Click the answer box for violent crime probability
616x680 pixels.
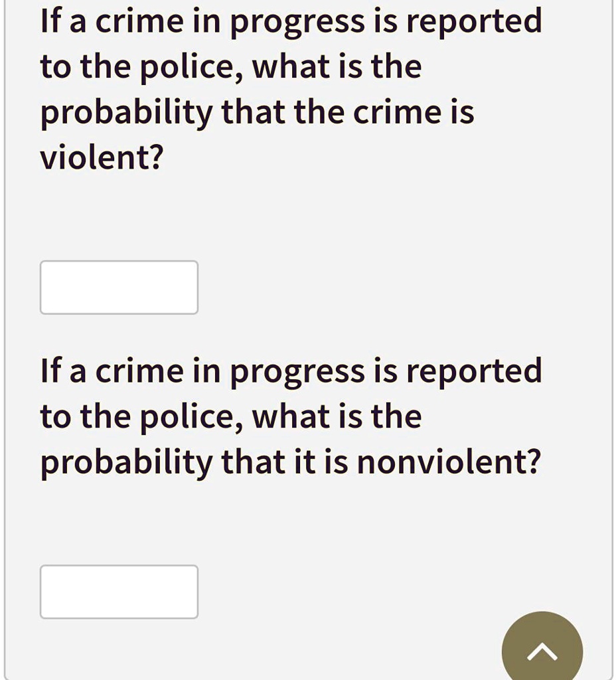[x=119, y=287]
